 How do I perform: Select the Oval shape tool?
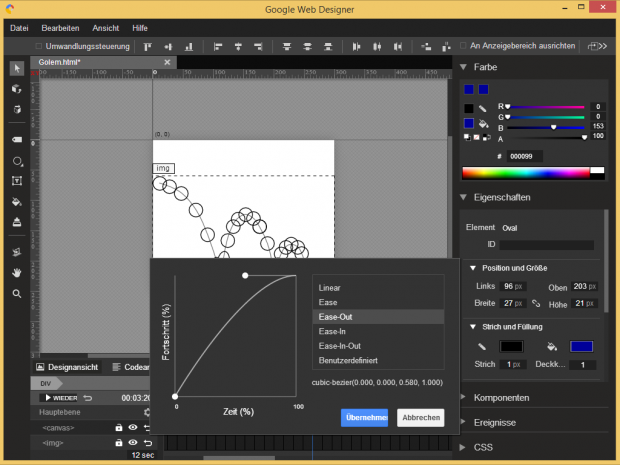[17, 160]
